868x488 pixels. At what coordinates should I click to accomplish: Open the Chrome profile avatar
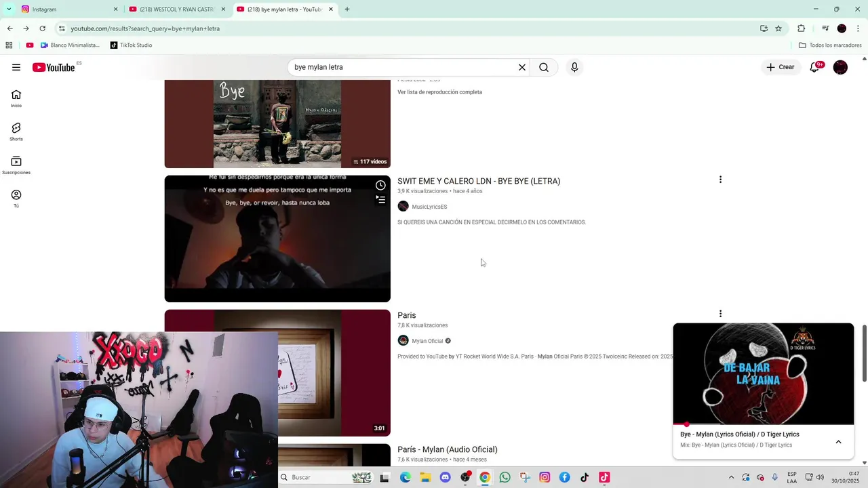pos(842,28)
